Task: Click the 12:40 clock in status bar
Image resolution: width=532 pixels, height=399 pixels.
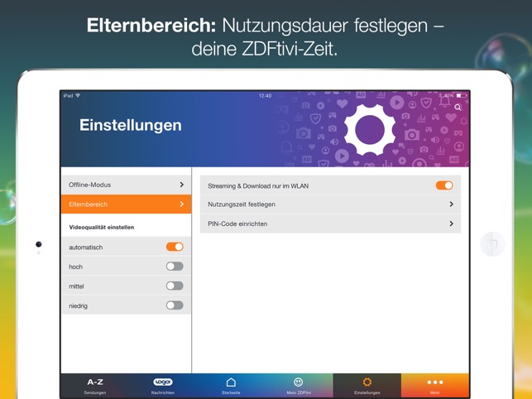Action: tap(265, 96)
